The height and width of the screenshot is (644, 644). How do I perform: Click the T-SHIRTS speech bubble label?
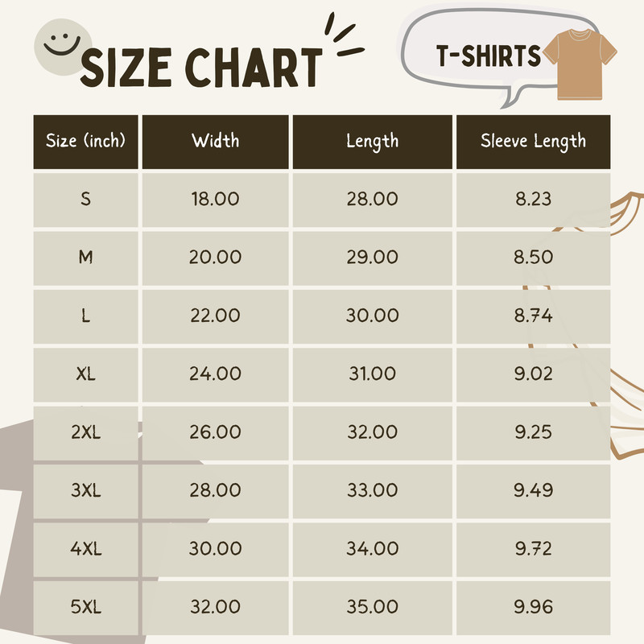pos(489,56)
